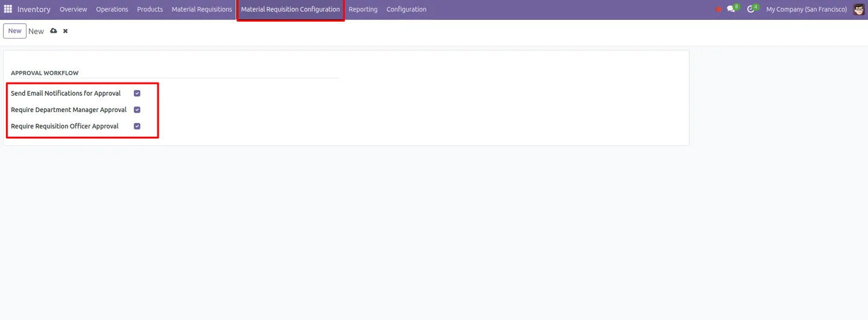Click the Inventory app title
The width and height of the screenshot is (868, 320).
click(34, 9)
